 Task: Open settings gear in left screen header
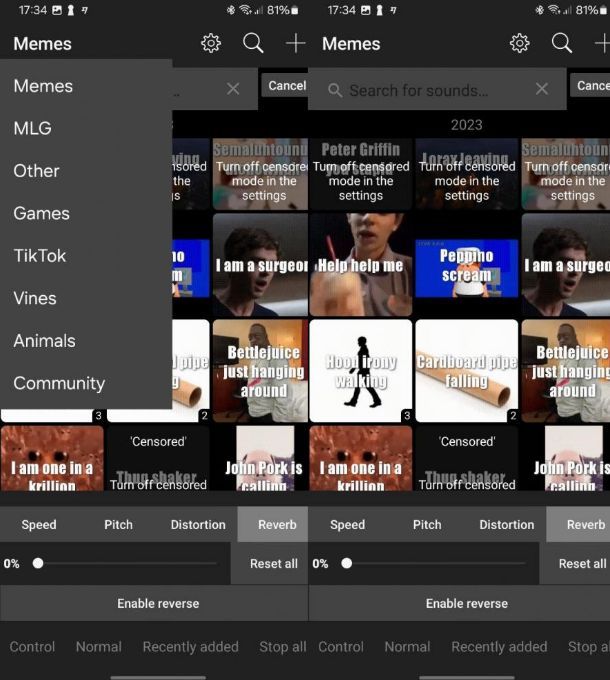click(x=211, y=43)
